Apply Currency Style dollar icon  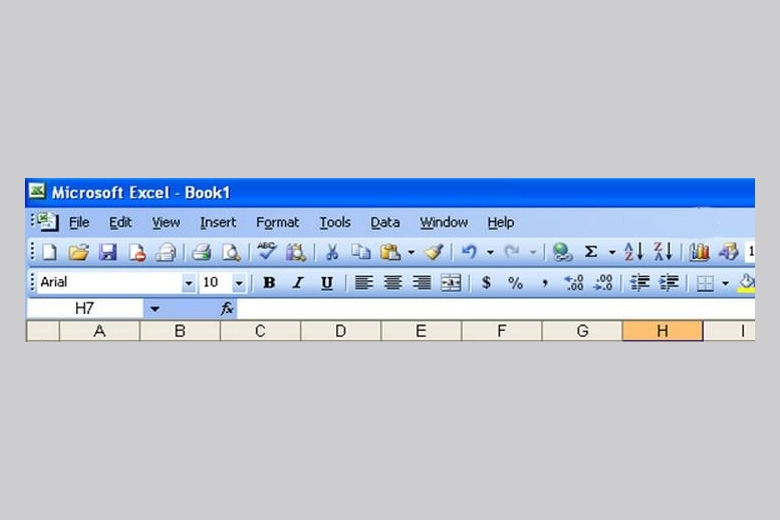[x=487, y=283]
